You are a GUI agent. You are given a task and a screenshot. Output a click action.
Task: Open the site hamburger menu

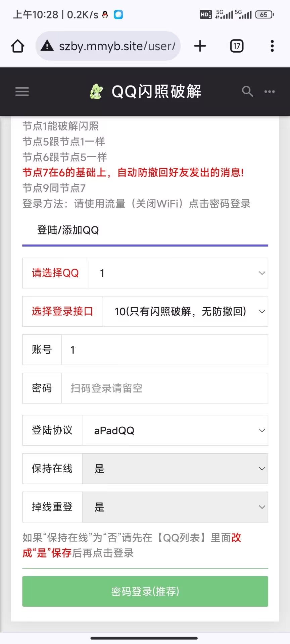pyautogui.click(x=22, y=92)
